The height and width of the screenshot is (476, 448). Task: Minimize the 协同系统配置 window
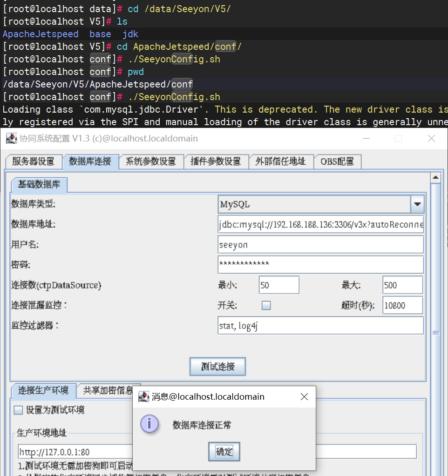pyautogui.click(x=367, y=139)
